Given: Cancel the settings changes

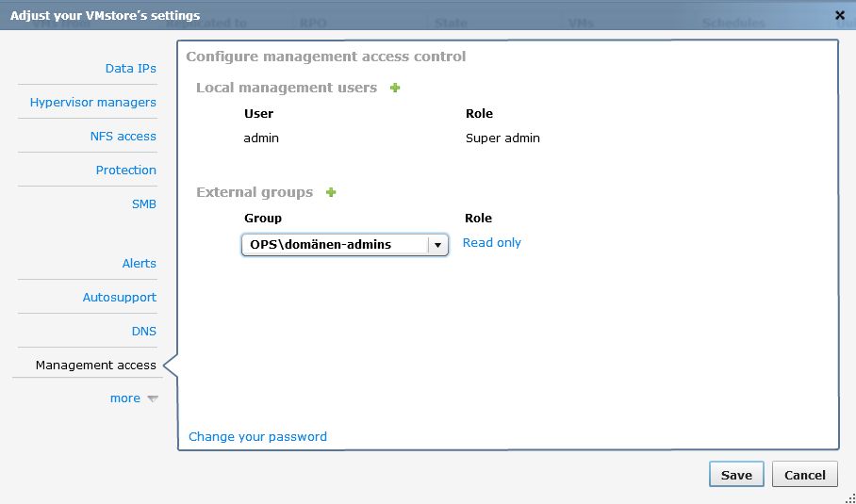Looking at the screenshot, I should (804, 475).
